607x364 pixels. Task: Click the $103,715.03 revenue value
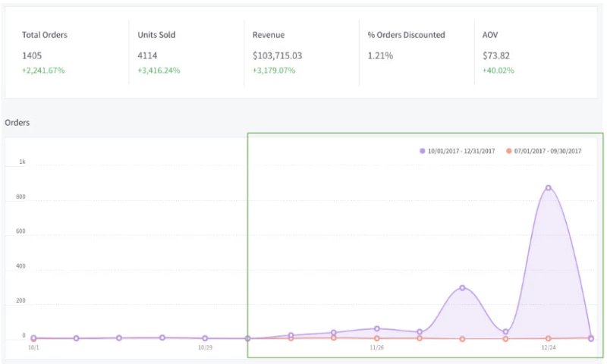point(278,55)
